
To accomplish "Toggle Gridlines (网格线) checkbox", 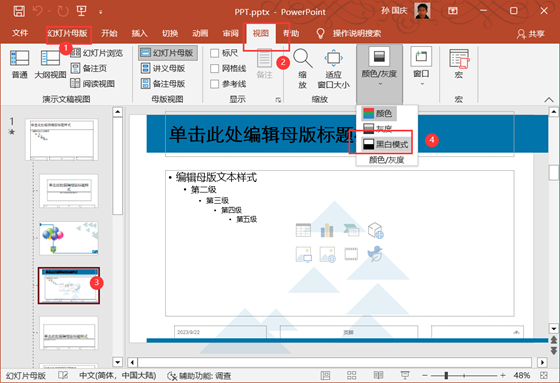I will (215, 69).
